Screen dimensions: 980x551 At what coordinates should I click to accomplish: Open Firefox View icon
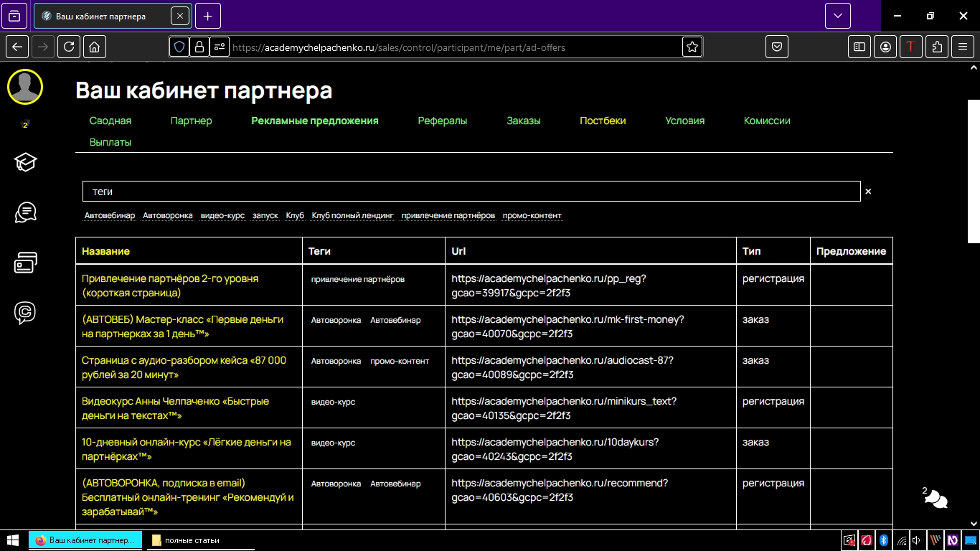[14, 16]
